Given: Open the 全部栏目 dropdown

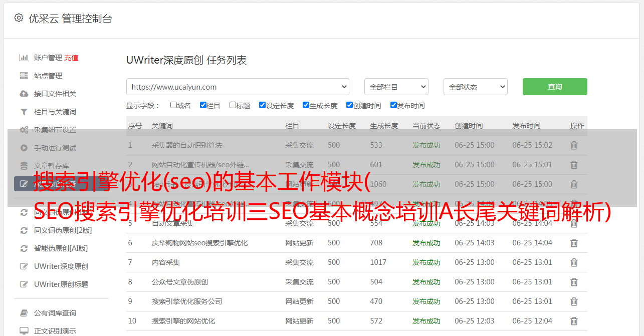Looking at the screenshot, I should coord(396,87).
